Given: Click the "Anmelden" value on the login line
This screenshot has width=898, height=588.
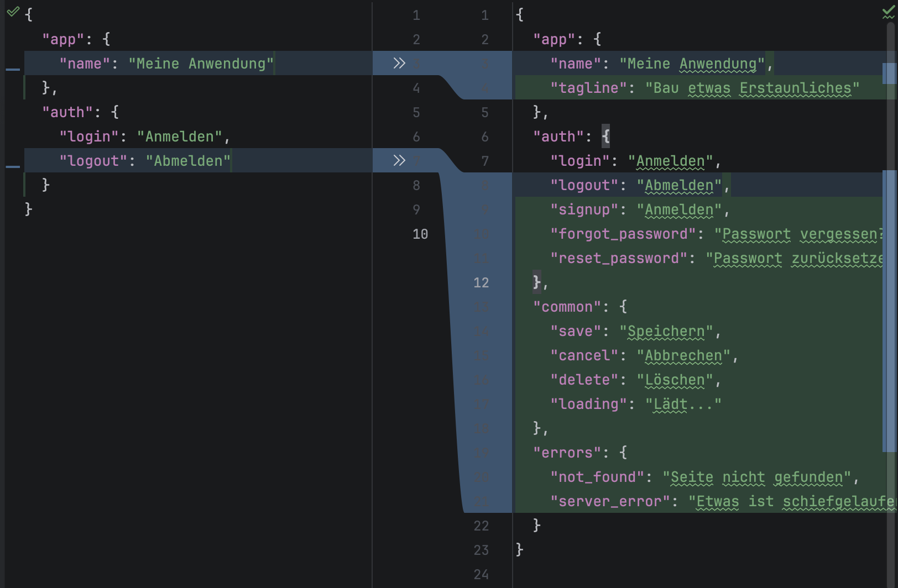Looking at the screenshot, I should [x=671, y=161].
